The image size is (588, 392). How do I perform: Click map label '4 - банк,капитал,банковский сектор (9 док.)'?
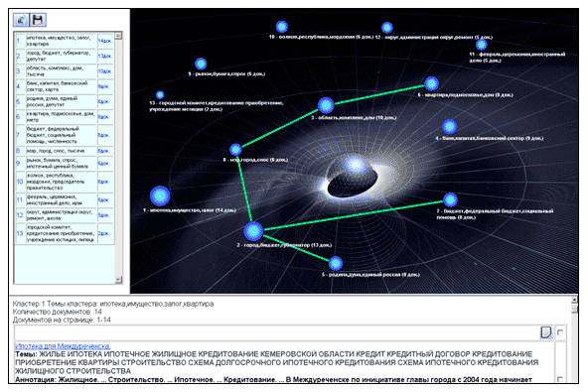490,138
